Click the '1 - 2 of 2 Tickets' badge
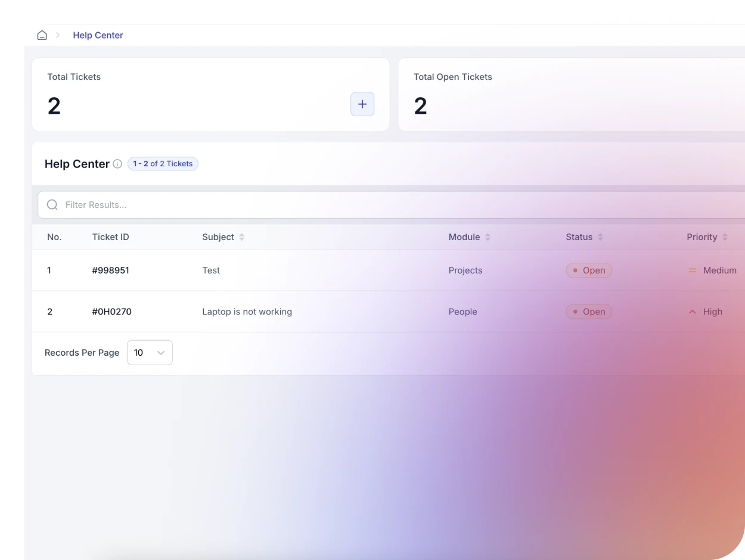 coord(163,164)
